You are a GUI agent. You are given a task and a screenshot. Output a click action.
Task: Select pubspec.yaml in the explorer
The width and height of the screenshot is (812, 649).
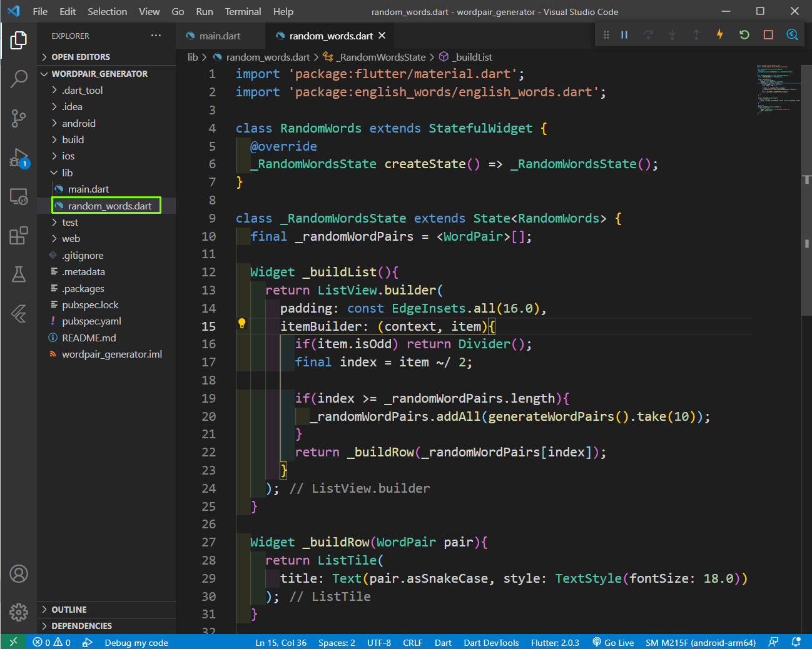pyautogui.click(x=106, y=321)
